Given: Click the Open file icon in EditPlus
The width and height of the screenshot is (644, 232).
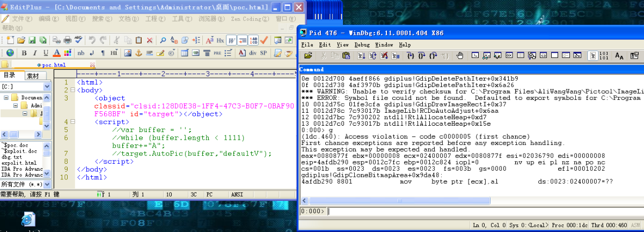Looking at the screenshot, I should click(x=21, y=40).
